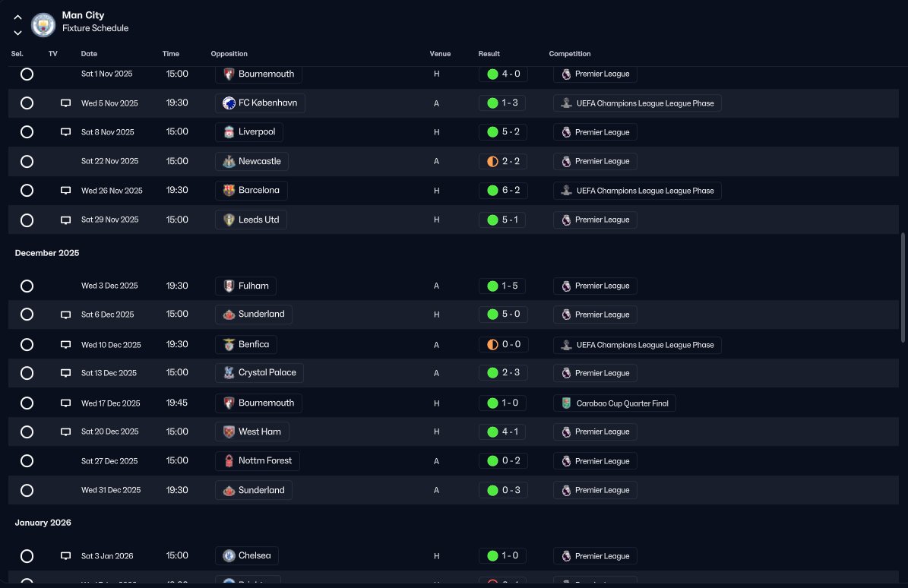Click the Carabao Cup competition icon
Image resolution: width=908 pixels, height=588 pixels.
tap(566, 403)
